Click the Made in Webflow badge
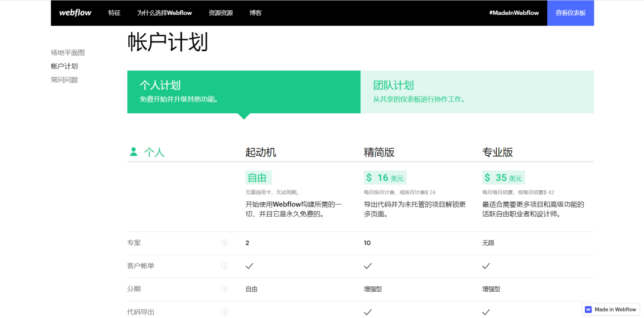644x318 pixels. (611, 310)
